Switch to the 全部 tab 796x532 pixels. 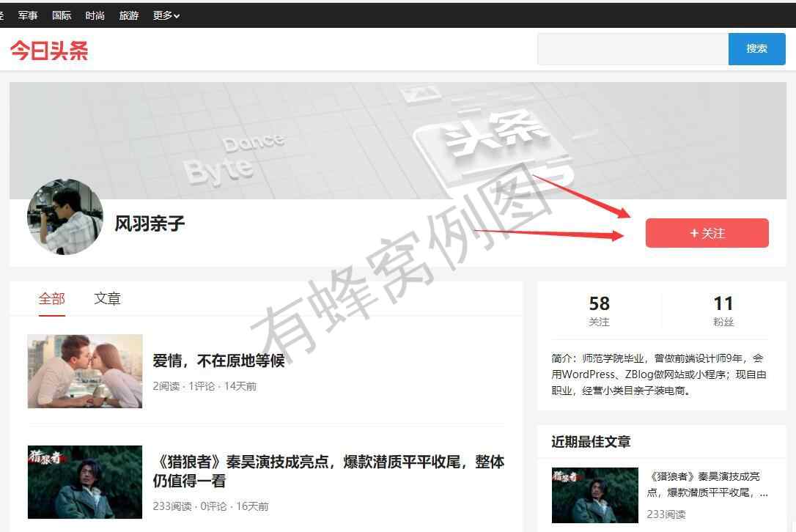(x=52, y=298)
